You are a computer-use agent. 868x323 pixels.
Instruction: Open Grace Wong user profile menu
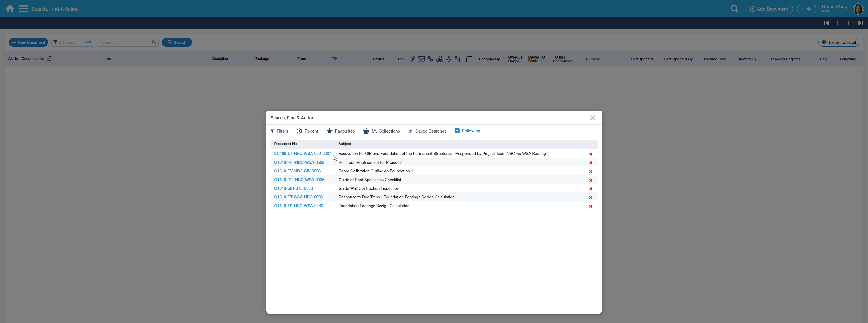click(858, 9)
